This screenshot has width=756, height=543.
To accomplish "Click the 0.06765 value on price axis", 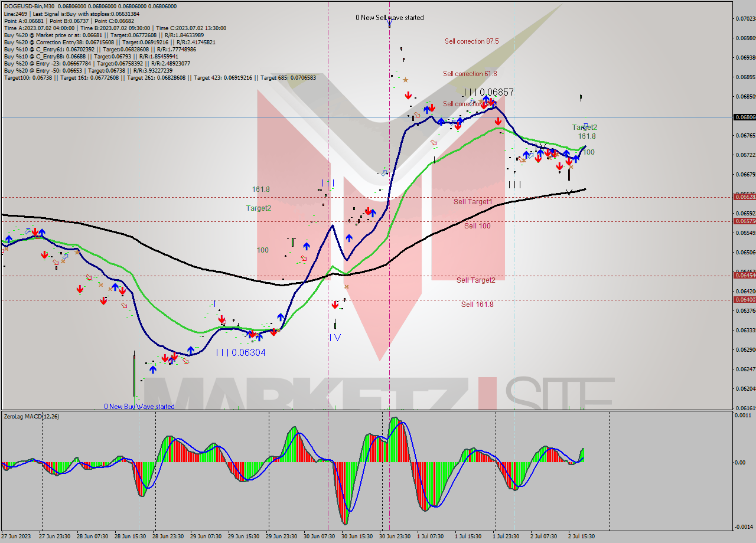I will coord(745,135).
